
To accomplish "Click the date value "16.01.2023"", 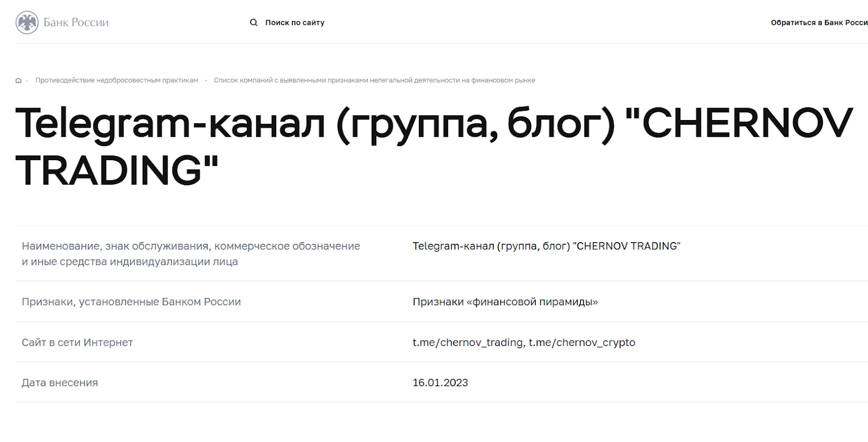I will pos(440,383).
